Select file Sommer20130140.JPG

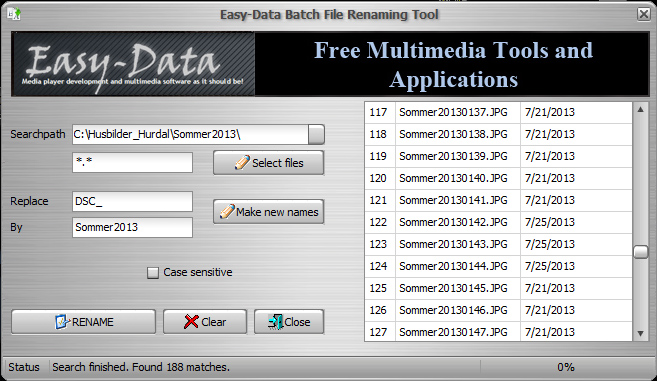[x=453, y=178]
